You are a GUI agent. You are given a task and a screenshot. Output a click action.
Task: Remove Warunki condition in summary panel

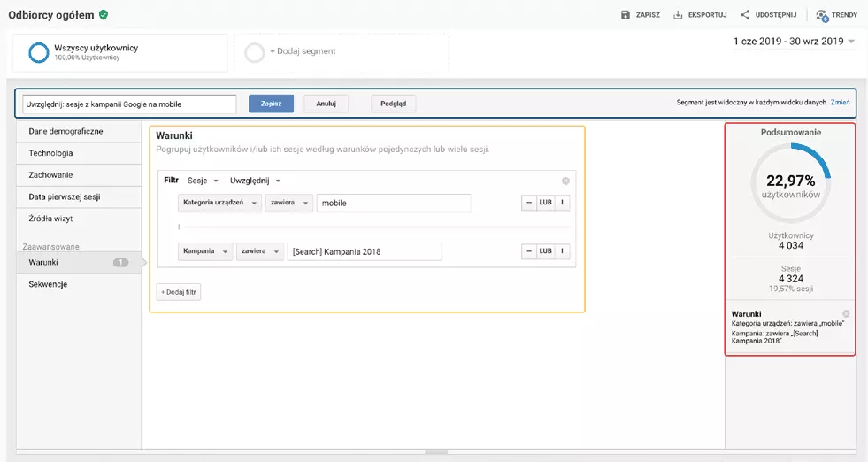click(846, 314)
